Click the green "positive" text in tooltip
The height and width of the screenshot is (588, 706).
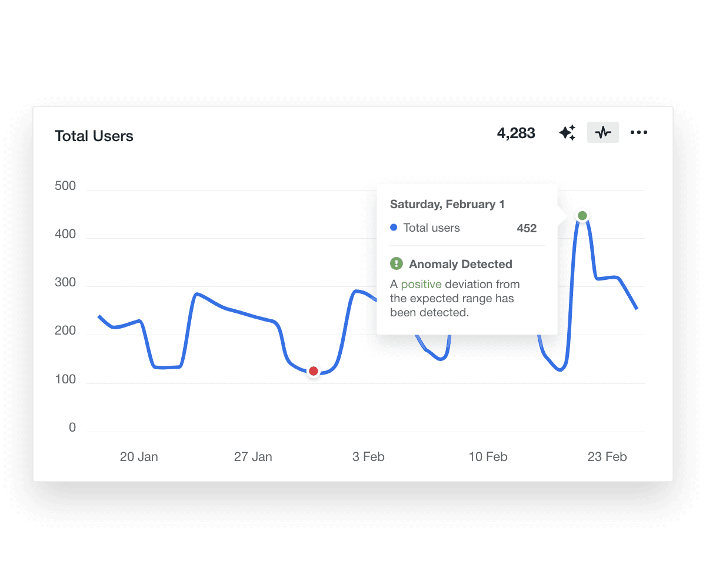point(421,284)
